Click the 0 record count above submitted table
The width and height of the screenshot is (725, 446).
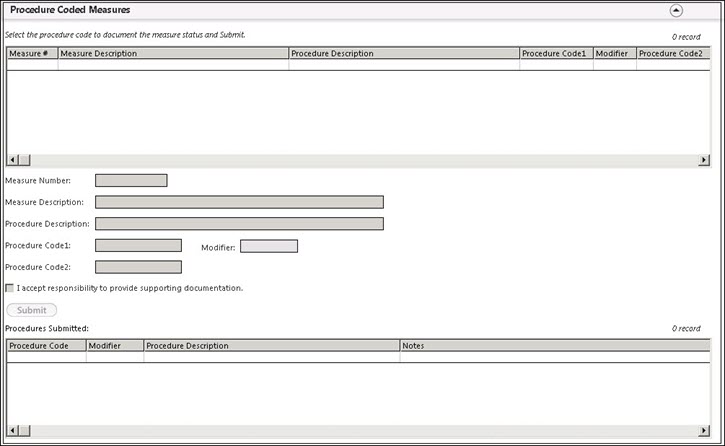(x=686, y=329)
